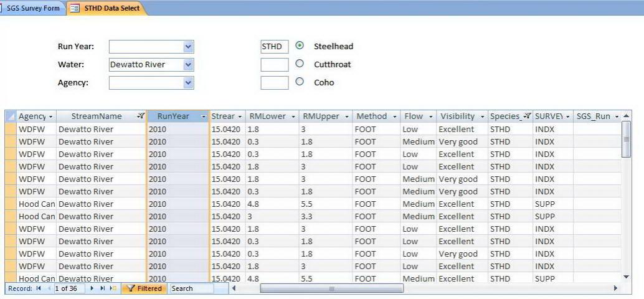
Task: Open the RMLower column dropdown arrow
Action: pos(293,116)
